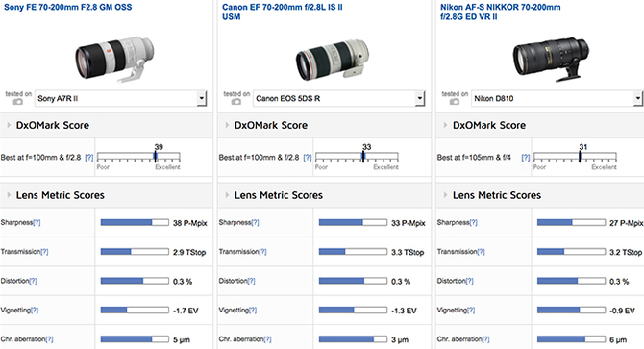Click Sony sharpness bar at 38 P-Mpix
This screenshot has height=349, width=644.
[135, 222]
